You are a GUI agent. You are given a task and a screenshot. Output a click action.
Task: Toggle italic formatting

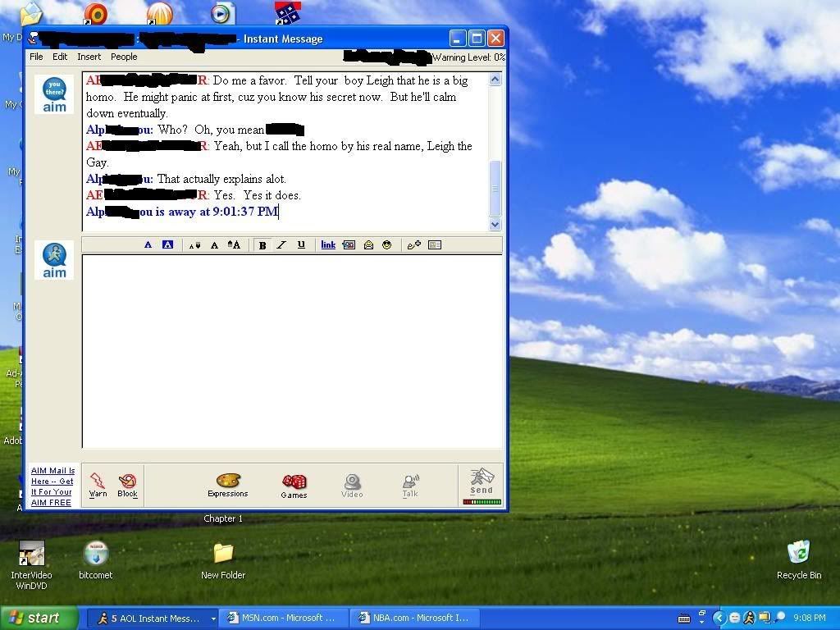(x=282, y=245)
